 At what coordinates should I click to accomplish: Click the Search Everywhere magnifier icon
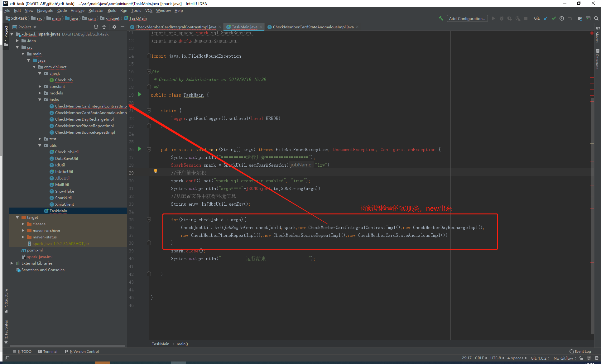(x=596, y=18)
